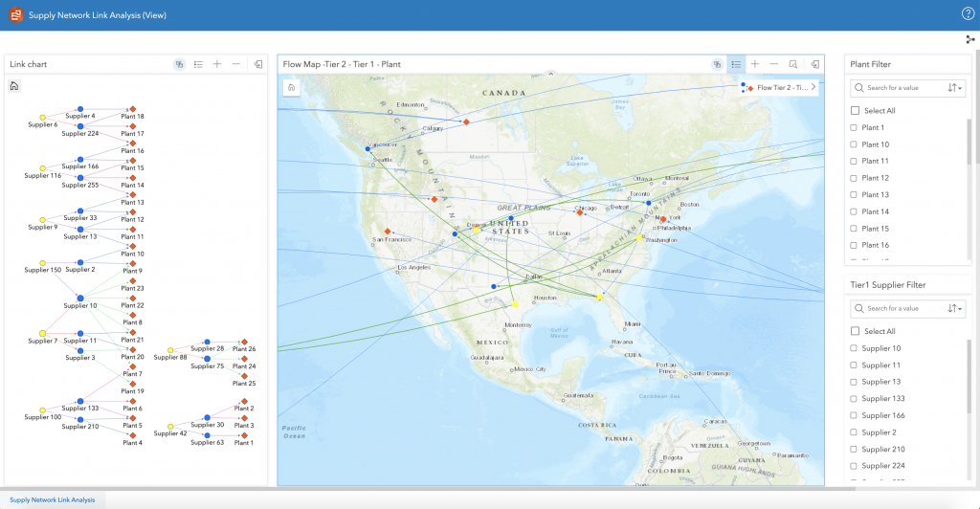Switch to Supply Network Link Analysis page tab

53,499
